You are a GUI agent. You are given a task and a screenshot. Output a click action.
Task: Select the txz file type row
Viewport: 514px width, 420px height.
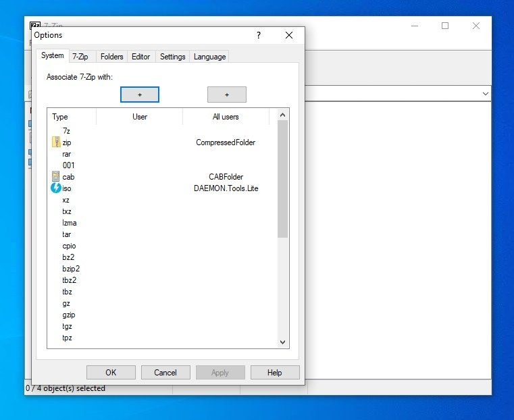(162, 211)
